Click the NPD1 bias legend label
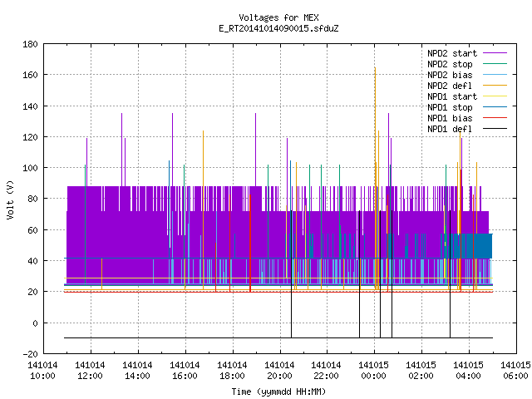Screen dimensions: 532x399 coord(450,118)
